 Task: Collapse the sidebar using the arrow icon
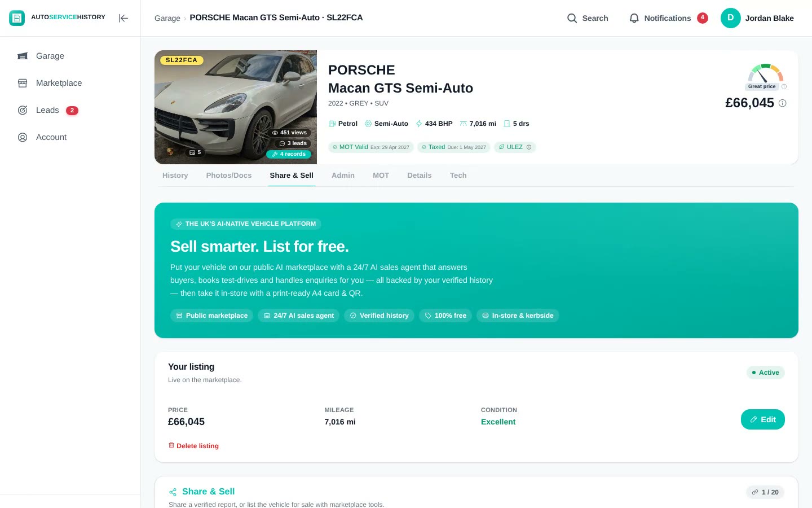(123, 18)
